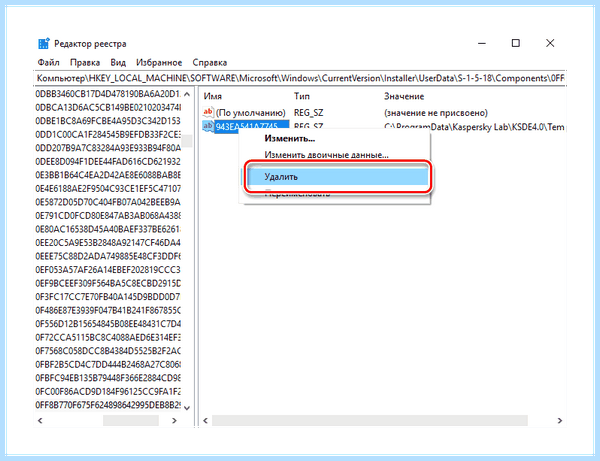Click the Тип column header

pyautogui.click(x=302, y=96)
